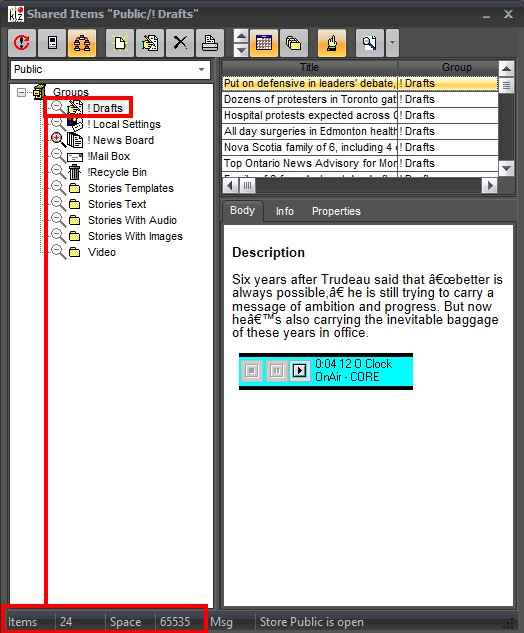Click the magnifier icon beside !Recycle Bin

[x=58, y=172]
